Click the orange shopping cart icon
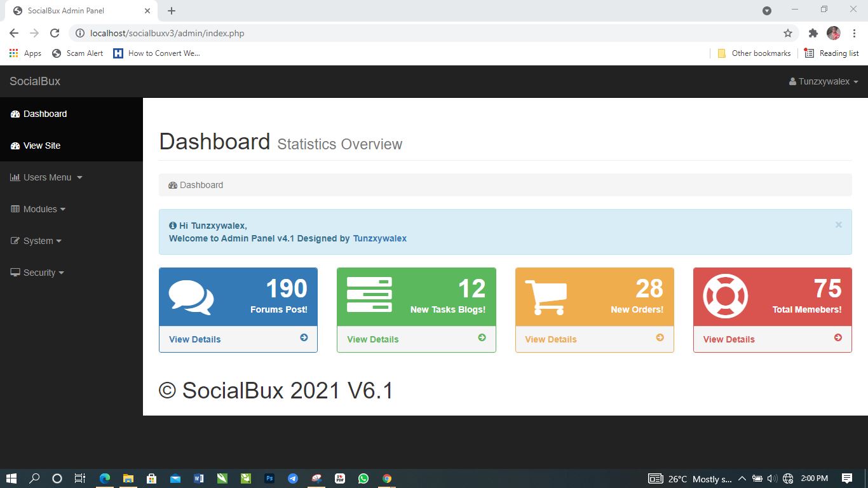The height and width of the screenshot is (488, 868). tap(547, 297)
